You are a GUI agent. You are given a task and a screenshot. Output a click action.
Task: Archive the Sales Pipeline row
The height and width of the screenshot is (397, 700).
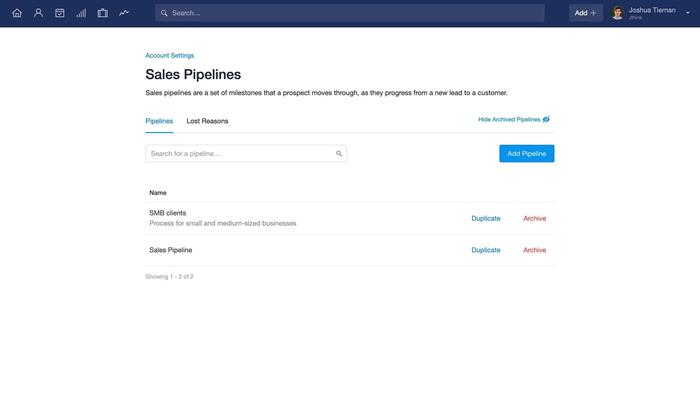coord(534,250)
